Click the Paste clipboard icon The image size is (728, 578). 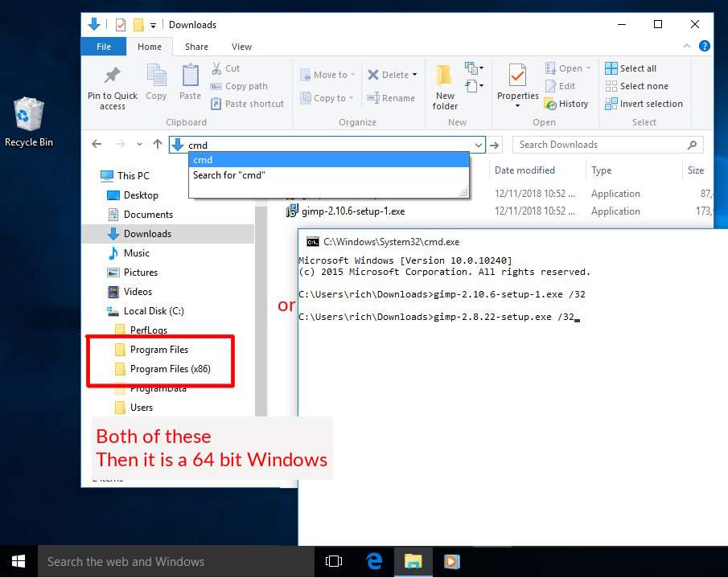tap(190, 75)
